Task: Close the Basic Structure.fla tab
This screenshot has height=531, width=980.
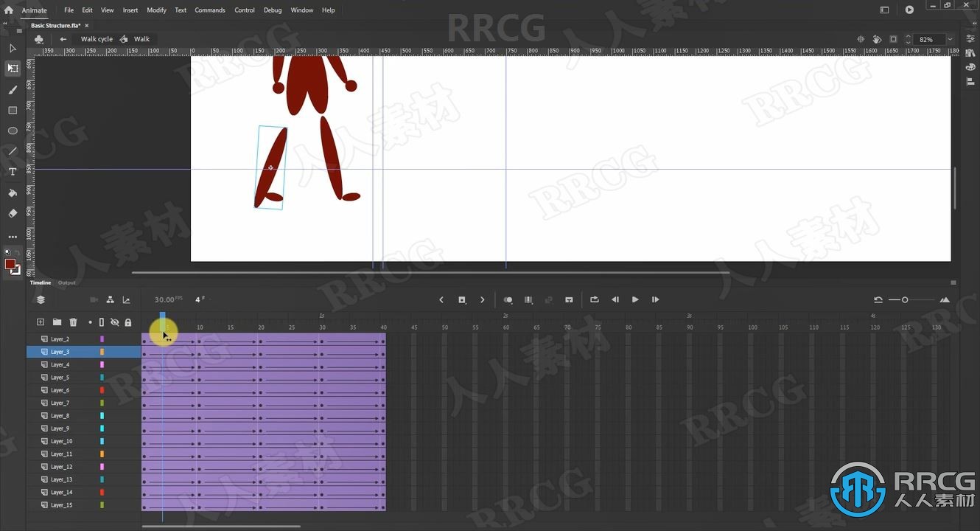Action: coord(87,26)
